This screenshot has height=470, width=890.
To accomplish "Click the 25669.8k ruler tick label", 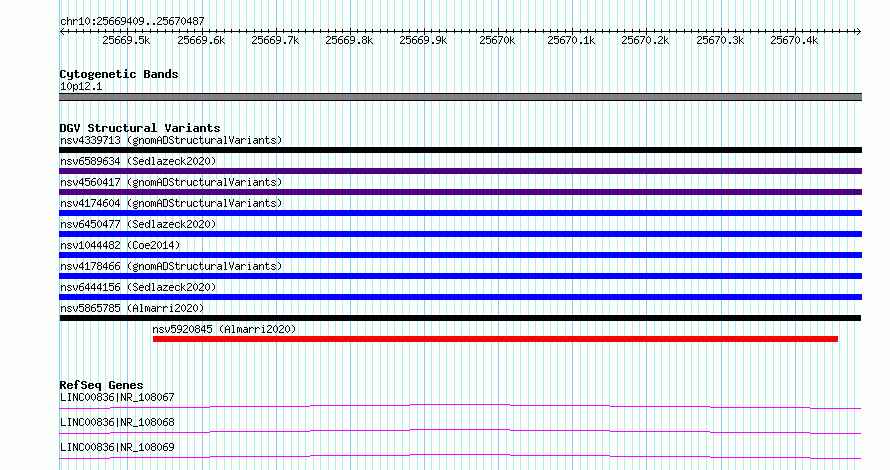I will 349,40.
